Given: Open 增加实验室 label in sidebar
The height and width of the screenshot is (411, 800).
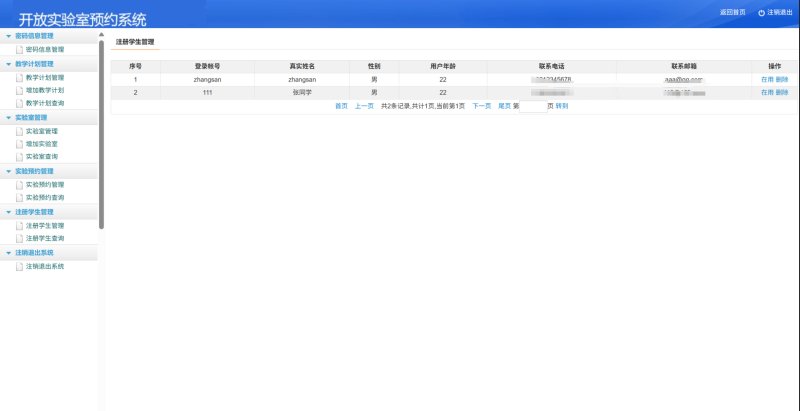Looking at the screenshot, I should tap(42, 144).
